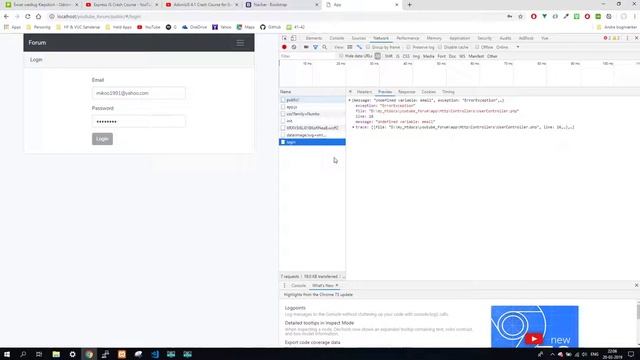Open the Github bookmark

[x=270, y=27]
